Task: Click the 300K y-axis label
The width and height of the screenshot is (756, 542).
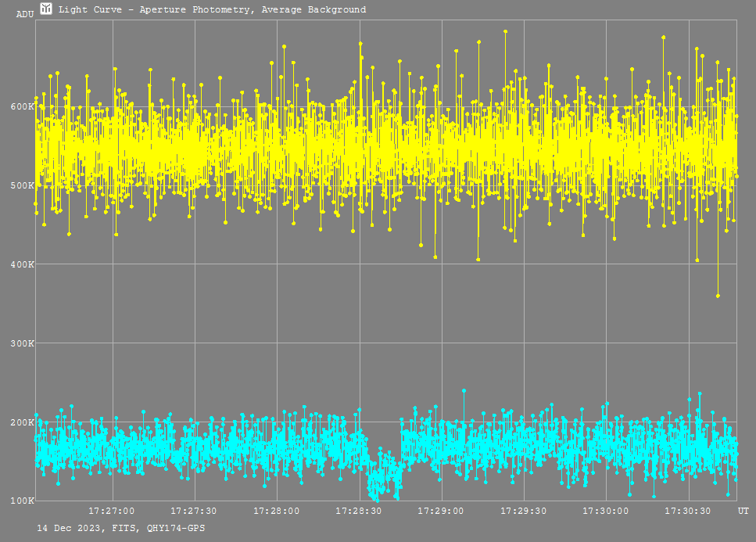Action: pos(22,343)
